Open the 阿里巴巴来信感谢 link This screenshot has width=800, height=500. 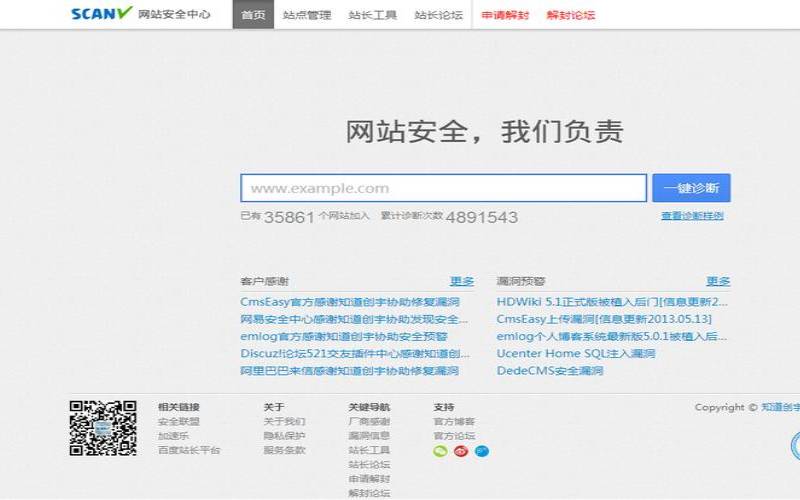349,371
